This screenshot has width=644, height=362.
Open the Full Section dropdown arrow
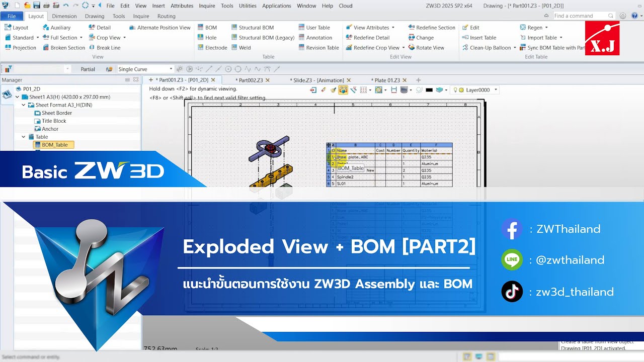tap(82, 38)
